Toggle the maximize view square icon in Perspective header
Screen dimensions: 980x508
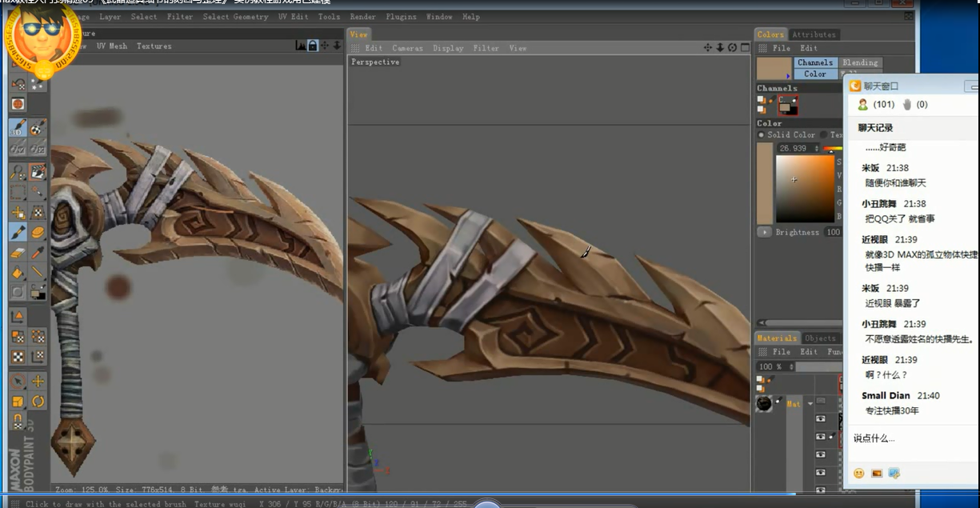[743, 48]
